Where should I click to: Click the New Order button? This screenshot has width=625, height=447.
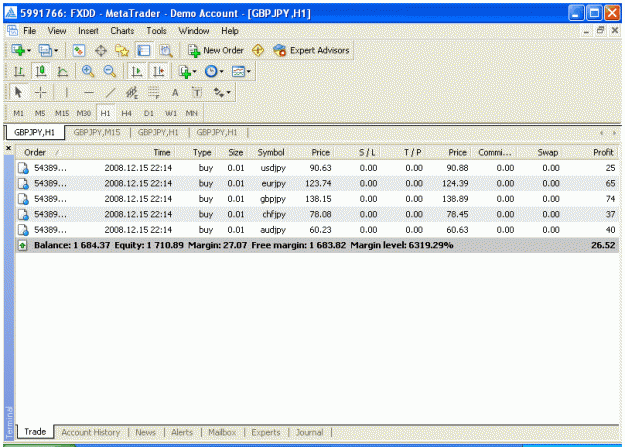pos(216,51)
